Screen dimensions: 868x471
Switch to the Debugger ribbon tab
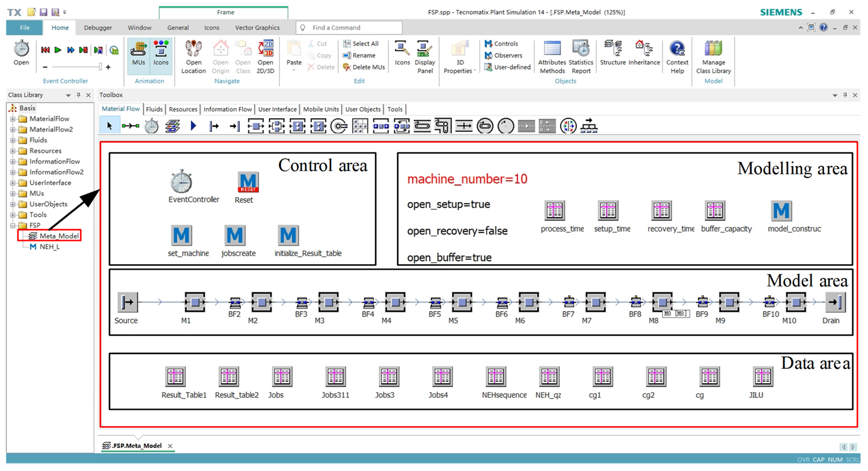pos(98,28)
